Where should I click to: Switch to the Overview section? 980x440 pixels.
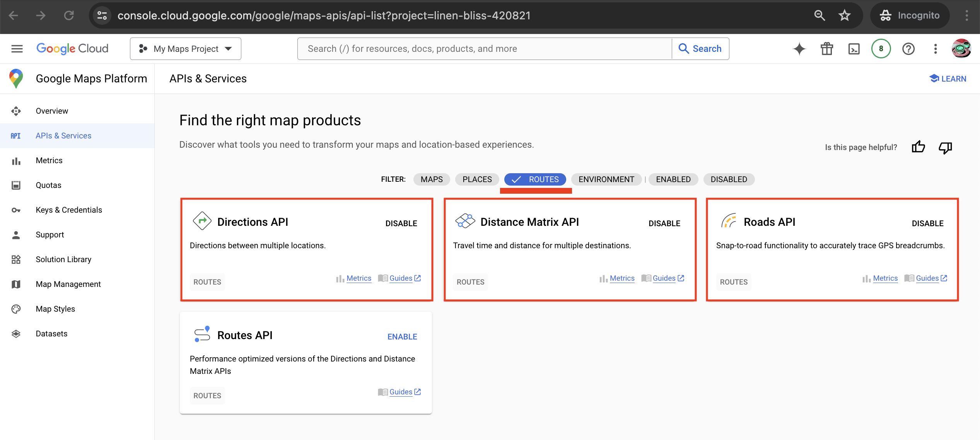(x=51, y=111)
